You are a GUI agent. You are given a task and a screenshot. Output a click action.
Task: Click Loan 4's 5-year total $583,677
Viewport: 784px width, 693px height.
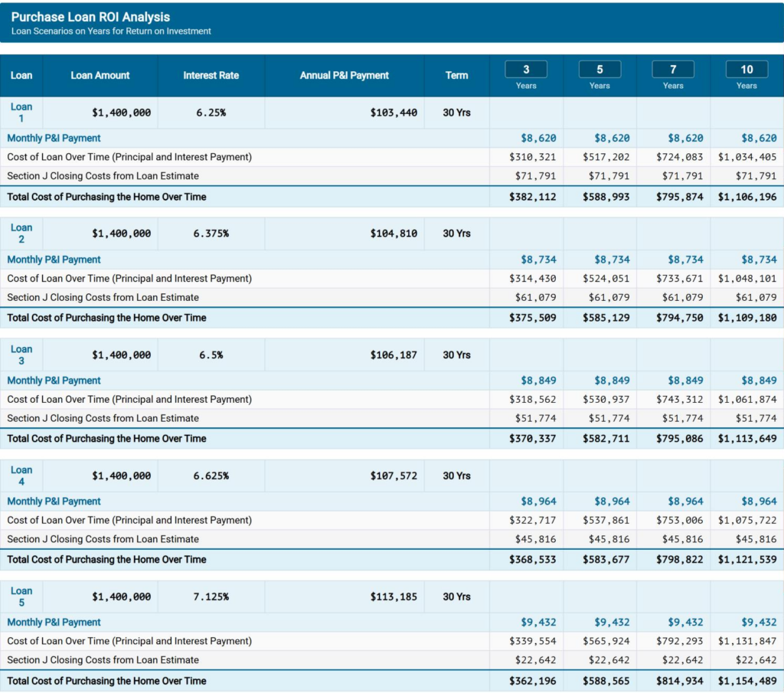click(606, 560)
